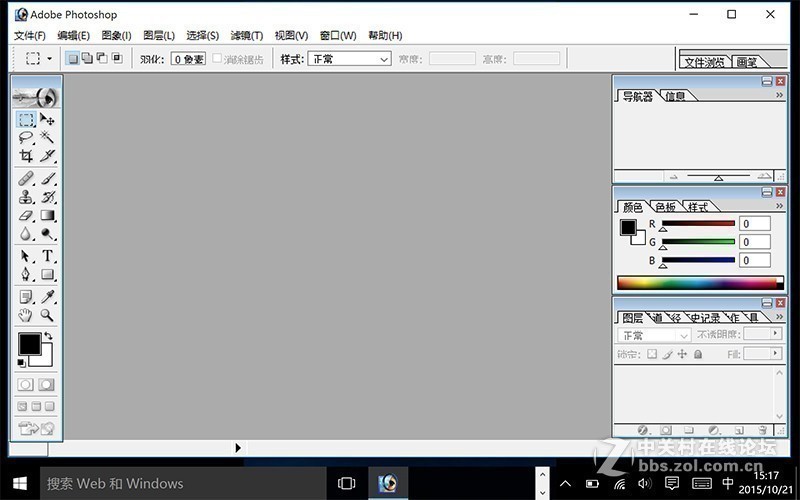Click the 羽化 feather input field

pyautogui.click(x=188, y=59)
